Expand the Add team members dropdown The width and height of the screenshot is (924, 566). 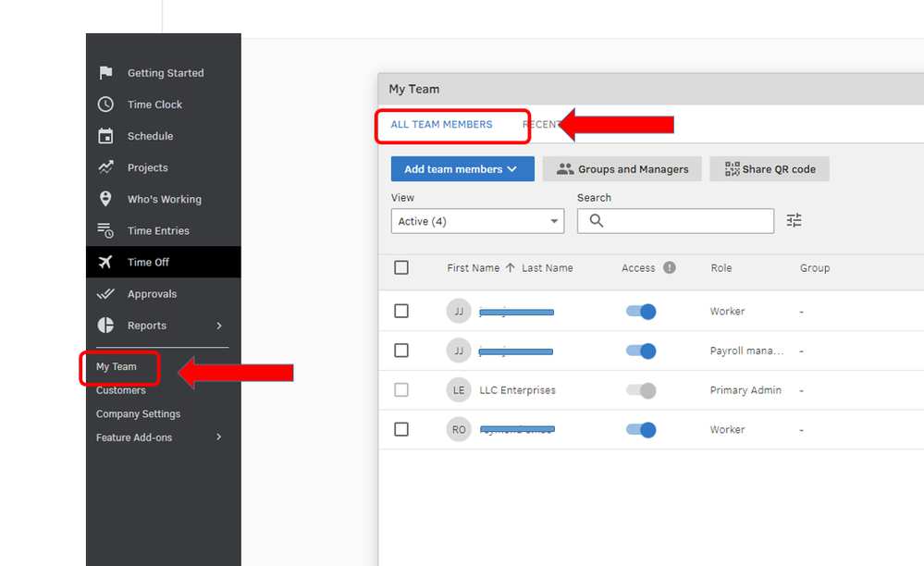(462, 169)
